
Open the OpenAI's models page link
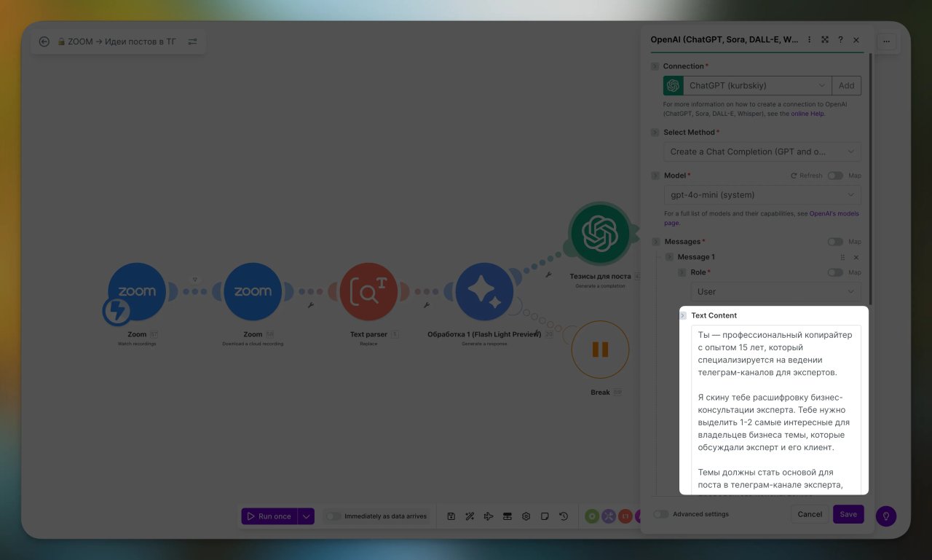tap(762, 218)
